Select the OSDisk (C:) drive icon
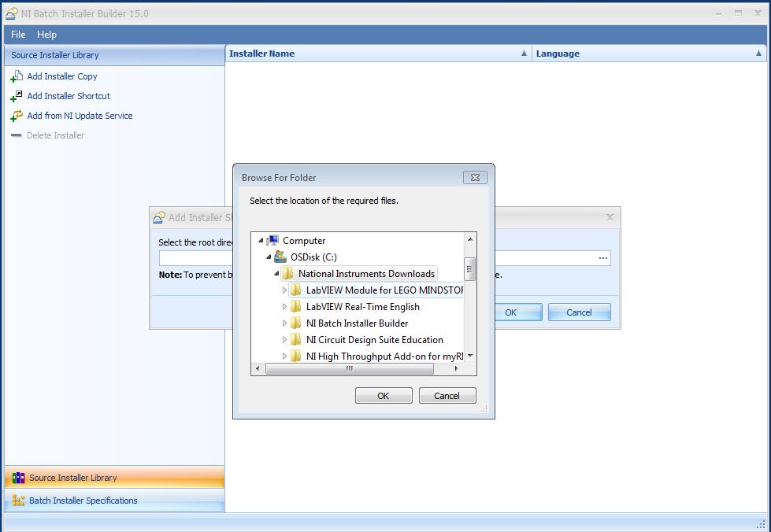The image size is (771, 532). 280,257
